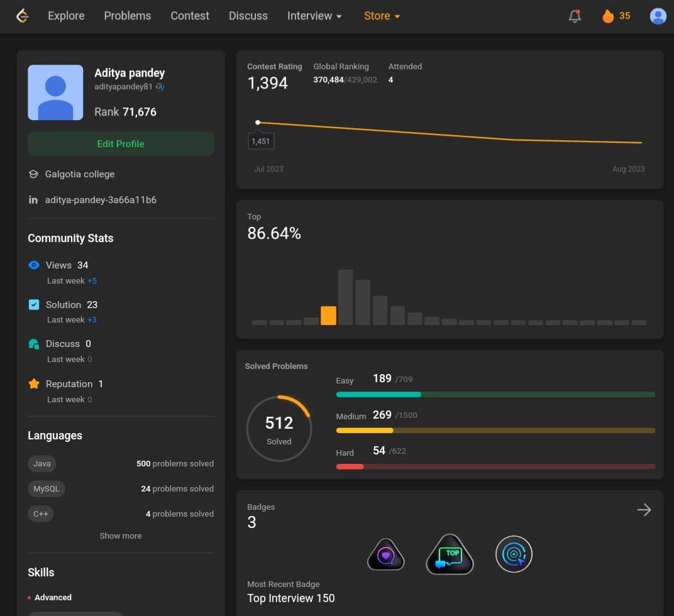Select the Top Interview 150 badge
This screenshot has width=674, height=616.
click(450, 554)
